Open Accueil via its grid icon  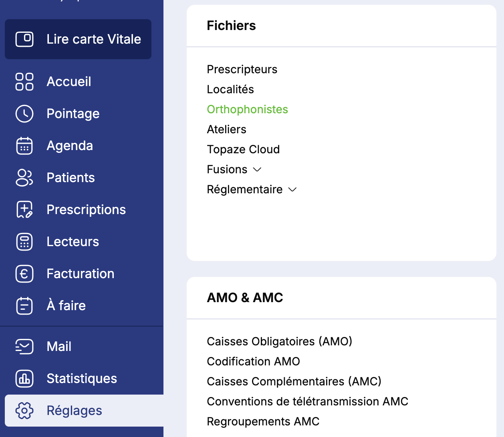(x=24, y=82)
